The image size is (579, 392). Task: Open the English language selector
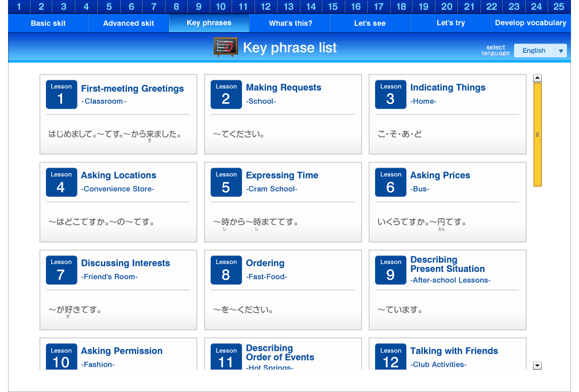535,51
